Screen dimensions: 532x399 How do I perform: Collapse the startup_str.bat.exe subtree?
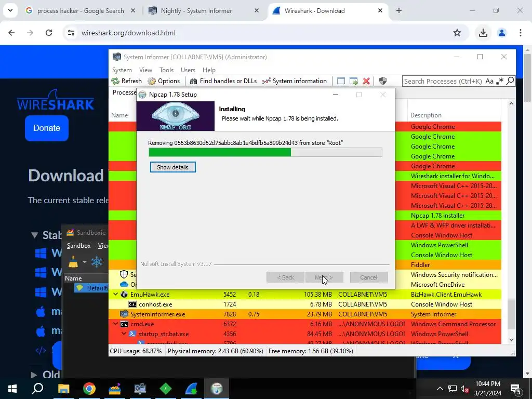tap(124, 334)
